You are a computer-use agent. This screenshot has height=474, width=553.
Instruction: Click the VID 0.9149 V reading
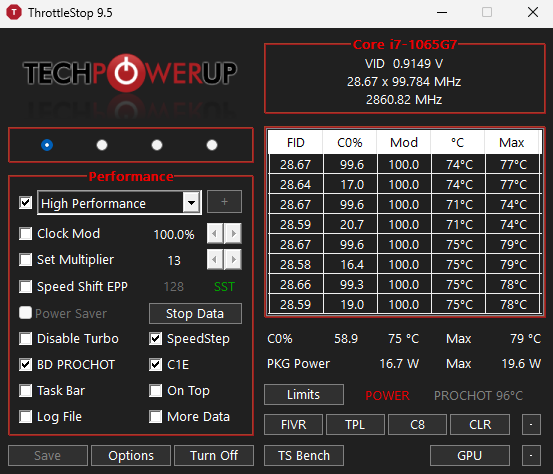[x=404, y=64]
